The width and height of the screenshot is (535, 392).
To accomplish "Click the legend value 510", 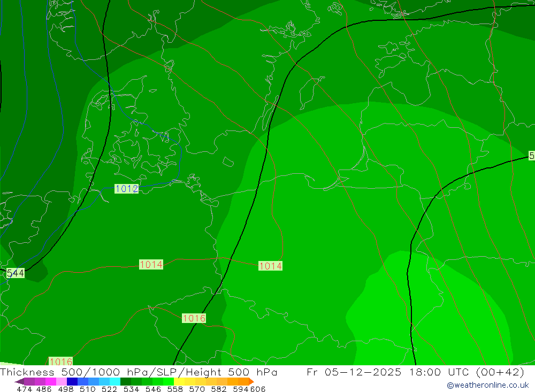I will coord(87,389).
